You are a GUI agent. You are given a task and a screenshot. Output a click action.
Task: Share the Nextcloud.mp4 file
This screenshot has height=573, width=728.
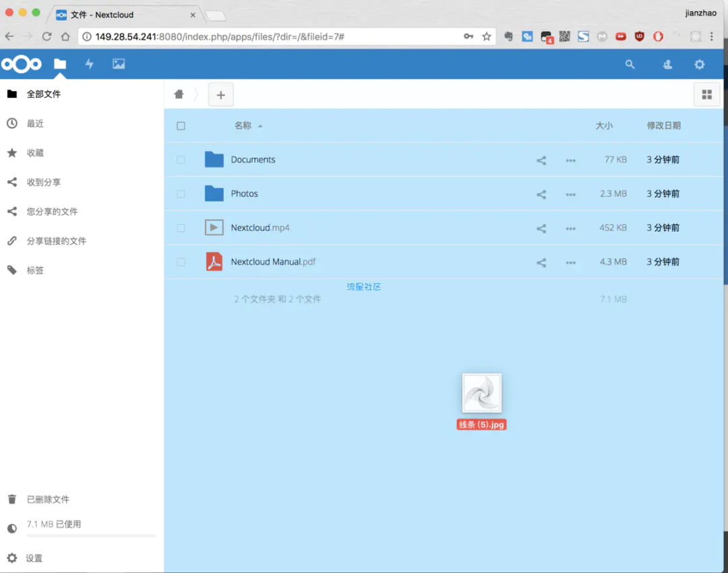[541, 229]
